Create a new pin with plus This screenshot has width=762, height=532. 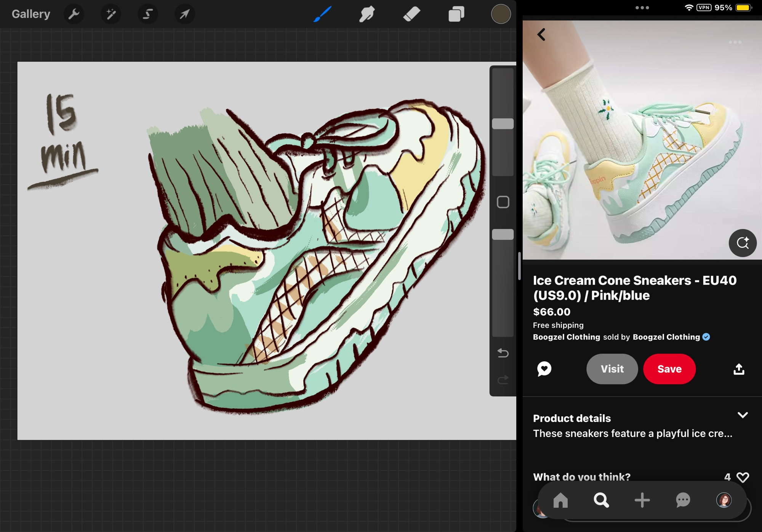click(x=642, y=500)
